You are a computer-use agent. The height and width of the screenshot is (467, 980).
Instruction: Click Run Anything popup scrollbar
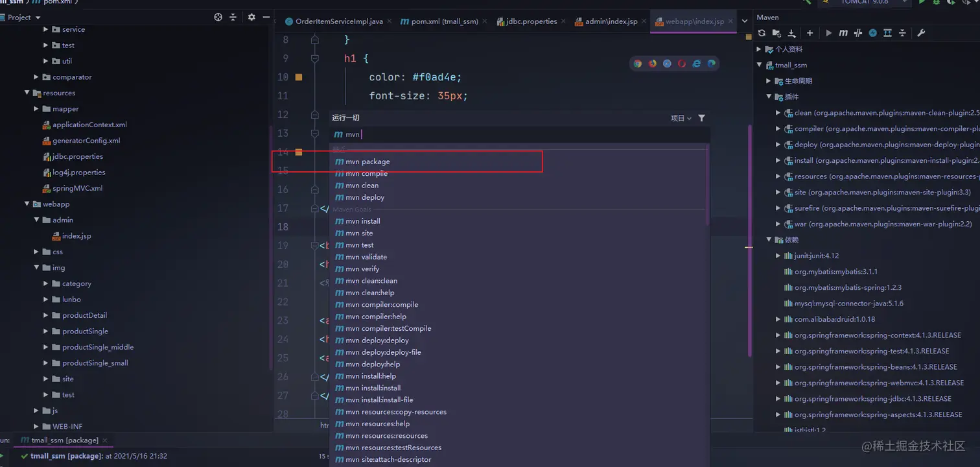tap(708, 184)
